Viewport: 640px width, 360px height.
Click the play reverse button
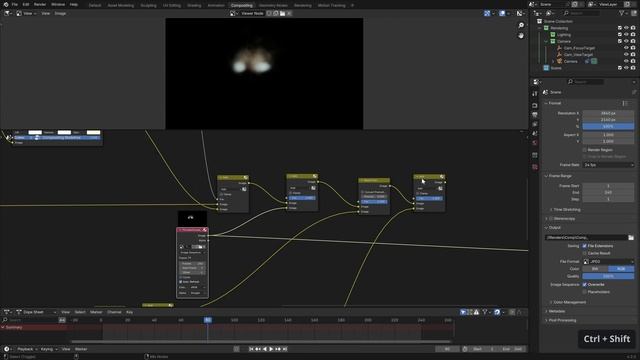point(265,349)
